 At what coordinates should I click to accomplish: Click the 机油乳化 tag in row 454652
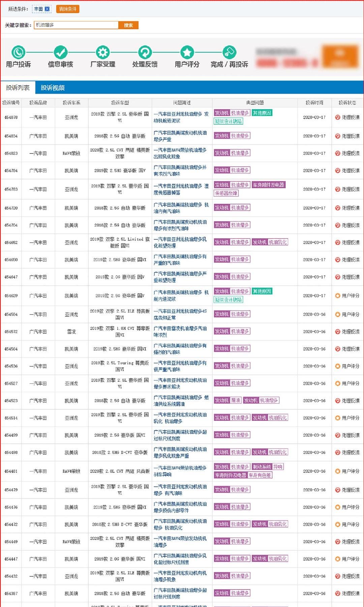278,242
